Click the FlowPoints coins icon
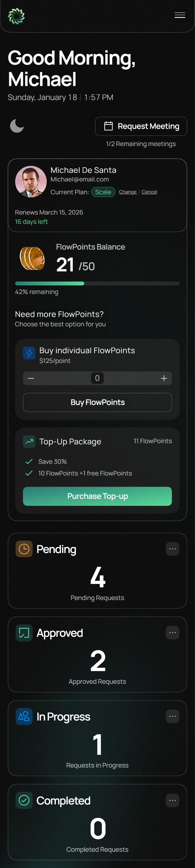195x868 pixels. pos(32,258)
